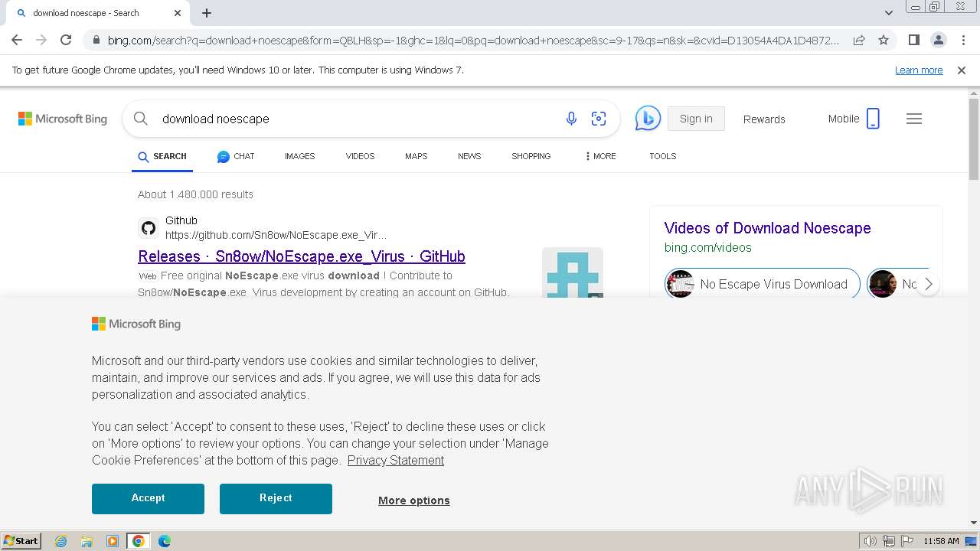
Task: Open 'Releases · Sn8ow/NoEscape.exe_Virus · GitHub' result
Action: point(302,256)
